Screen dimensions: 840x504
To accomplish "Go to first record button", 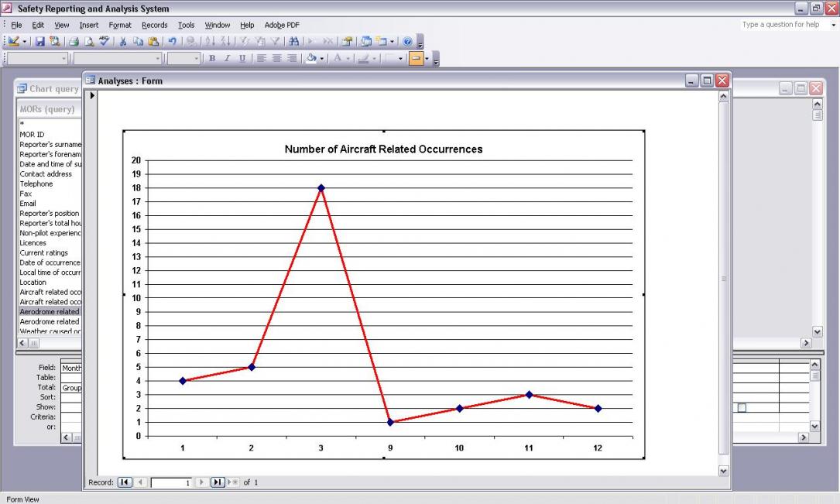I will (x=125, y=482).
